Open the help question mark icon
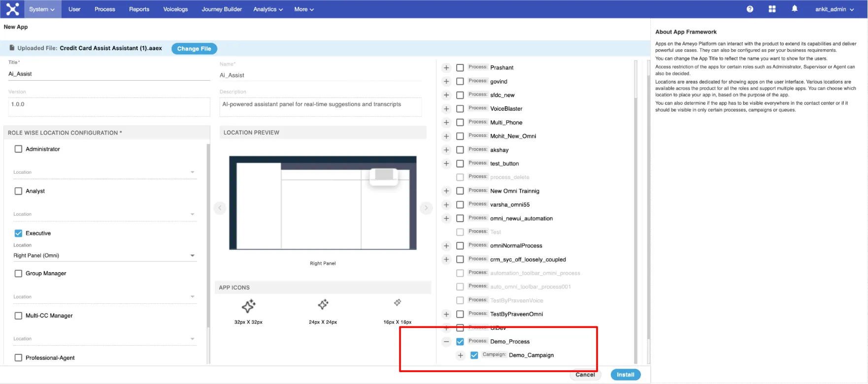Screen dimensions: 868x384 [750, 9]
